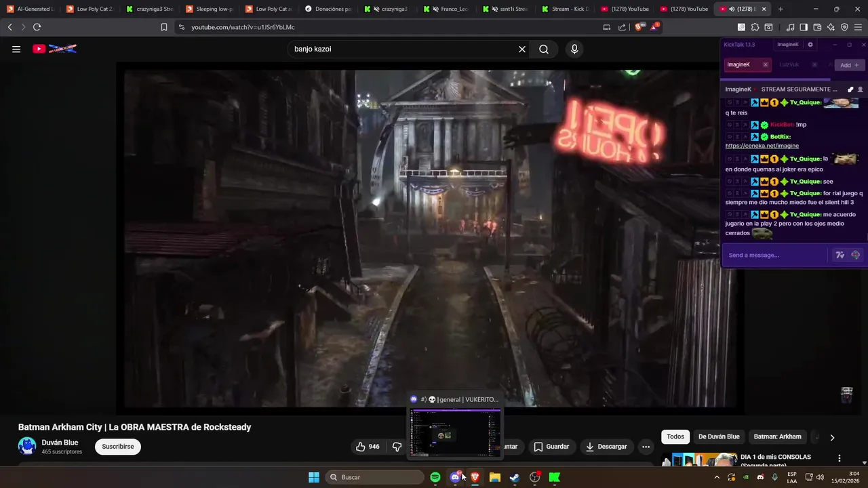Open the Windows Start menu
This screenshot has width=868, height=488.
[314, 477]
